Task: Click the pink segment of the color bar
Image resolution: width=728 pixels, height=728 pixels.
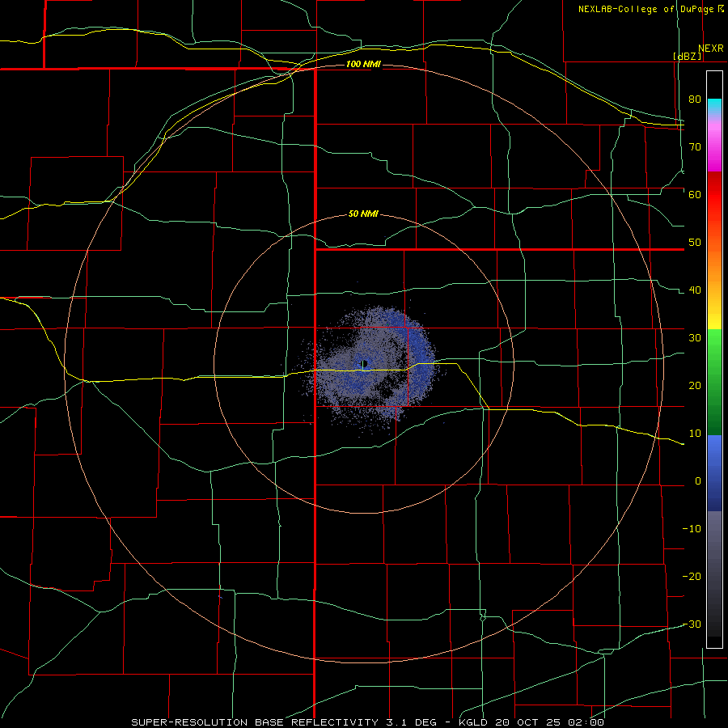Action: [x=714, y=144]
